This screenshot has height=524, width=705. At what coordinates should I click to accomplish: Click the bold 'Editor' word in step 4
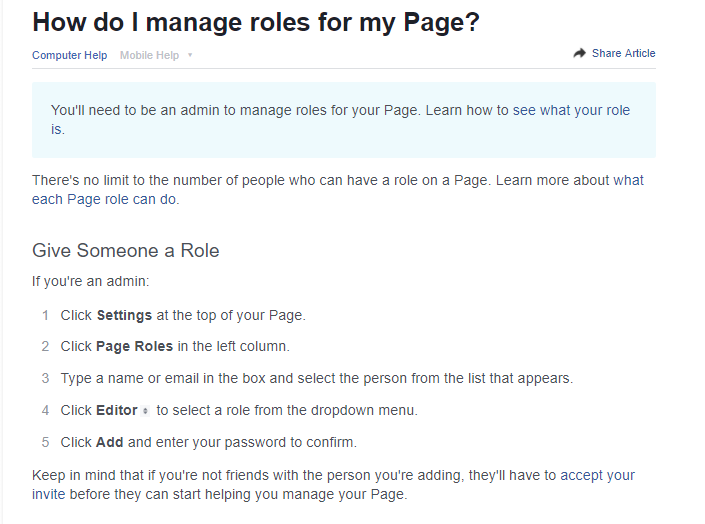(x=117, y=410)
